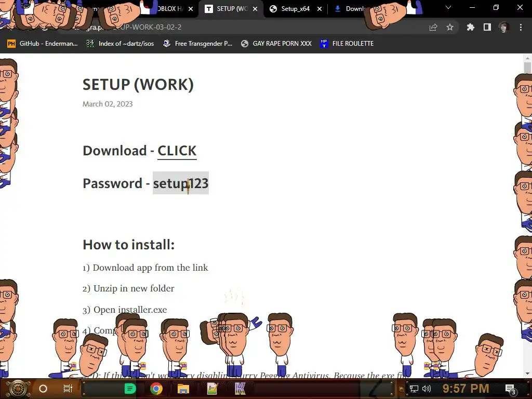The image size is (532, 399).
Task: Click the scrollbar down arrow
Action: [527, 374]
